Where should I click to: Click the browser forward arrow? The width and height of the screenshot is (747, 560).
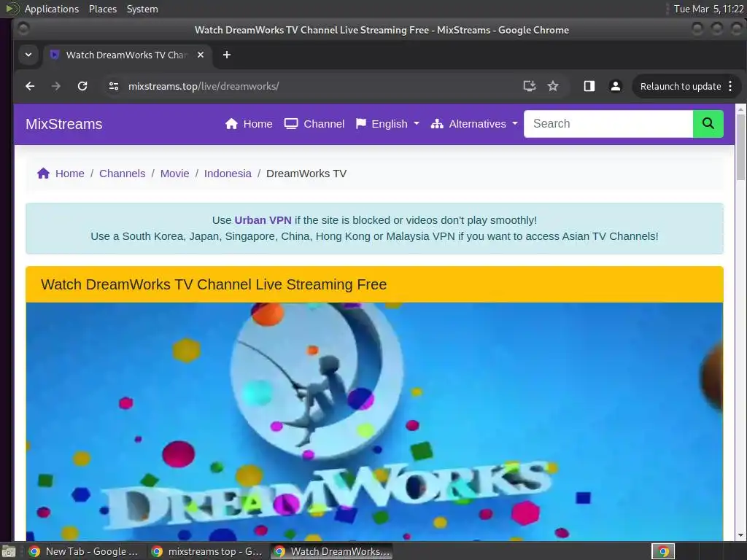click(55, 86)
